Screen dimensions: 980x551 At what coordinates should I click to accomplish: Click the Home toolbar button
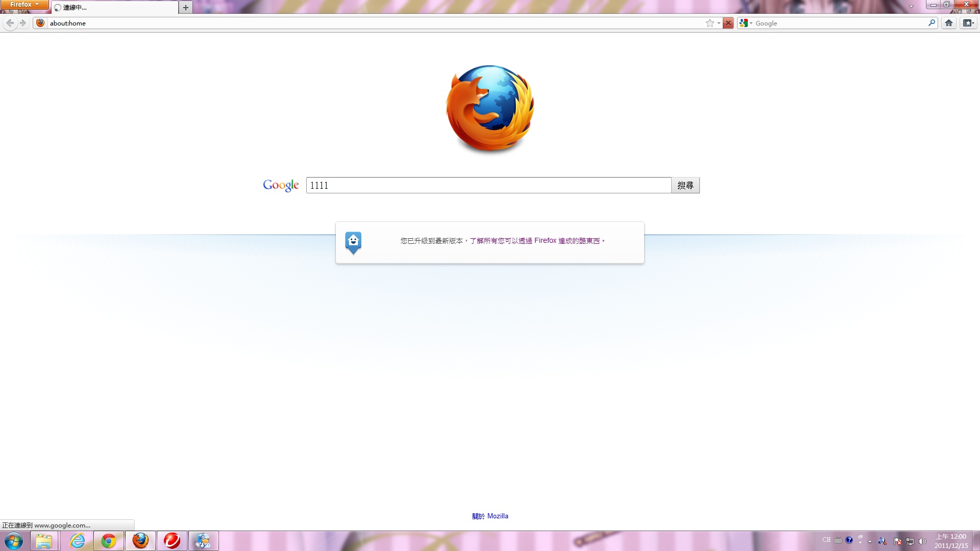[948, 23]
